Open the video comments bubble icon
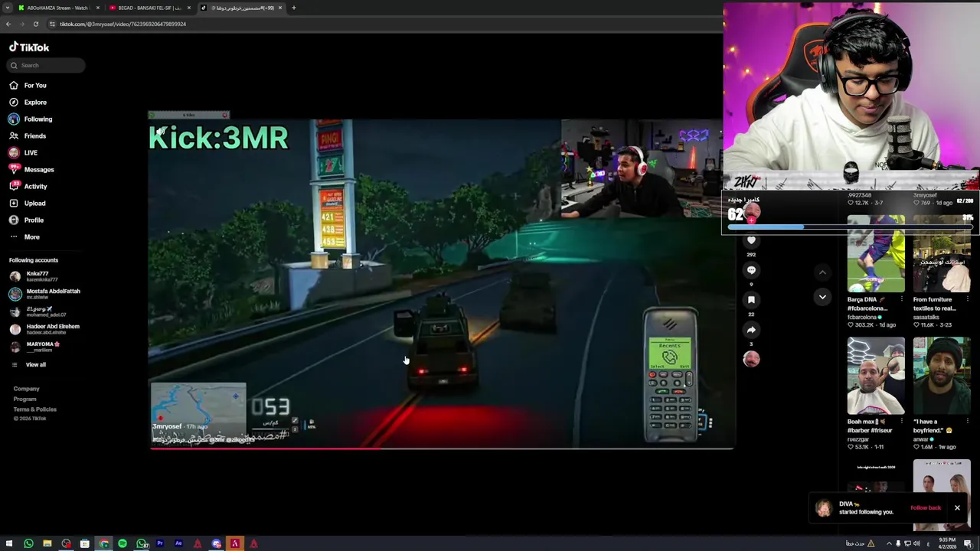The height and width of the screenshot is (551, 980). 751,270
